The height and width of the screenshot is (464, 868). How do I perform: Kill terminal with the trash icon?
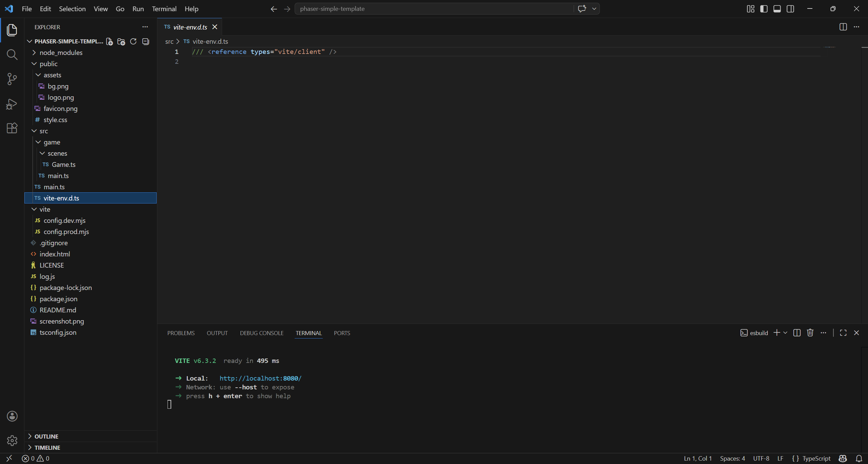tap(810, 333)
